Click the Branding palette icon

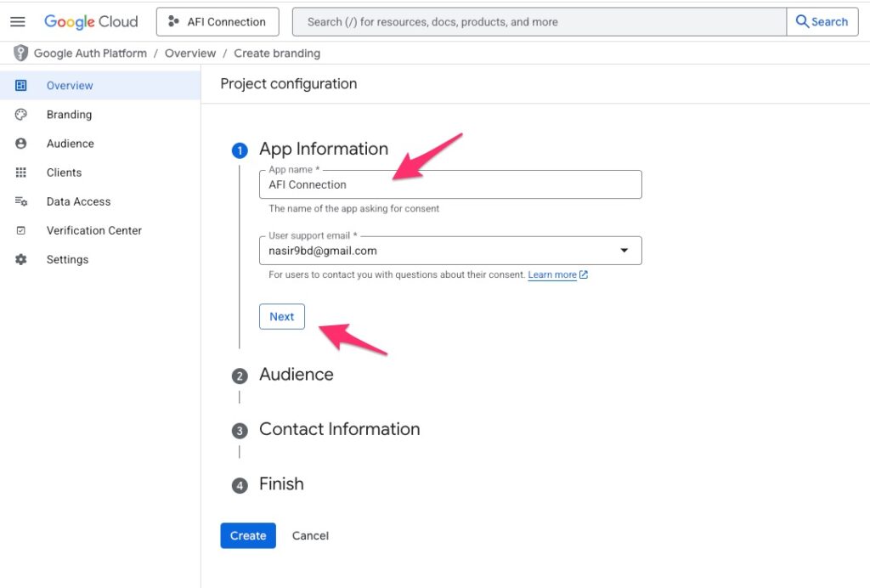pyautogui.click(x=21, y=115)
